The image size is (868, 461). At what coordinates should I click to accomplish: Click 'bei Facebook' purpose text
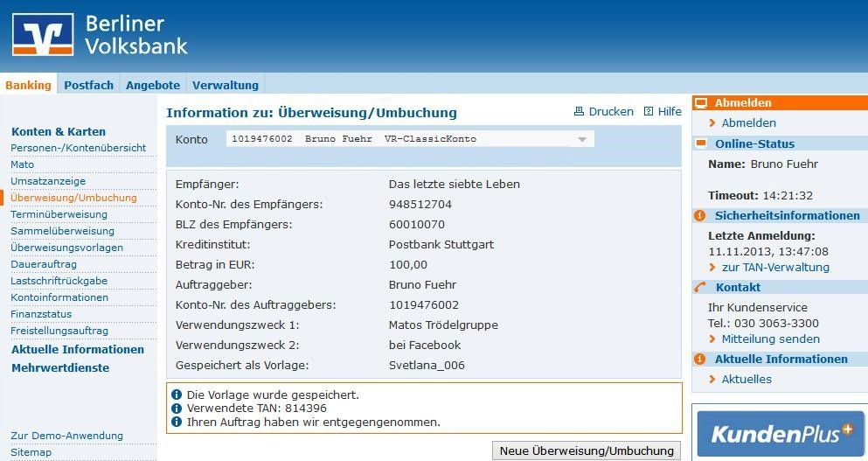pos(425,346)
